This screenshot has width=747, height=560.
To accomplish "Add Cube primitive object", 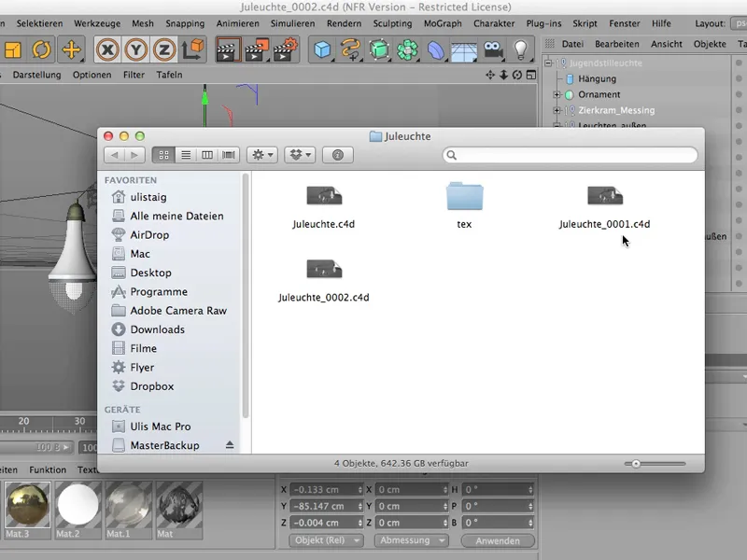I will pos(322,49).
